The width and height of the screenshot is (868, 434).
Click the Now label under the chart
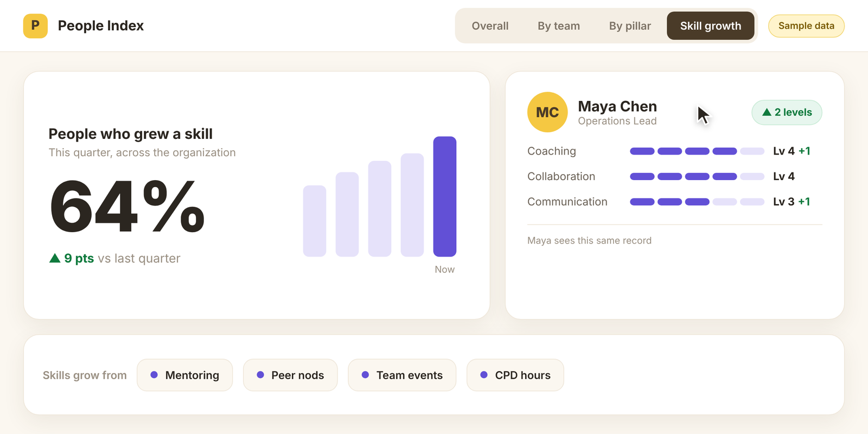coord(445,270)
